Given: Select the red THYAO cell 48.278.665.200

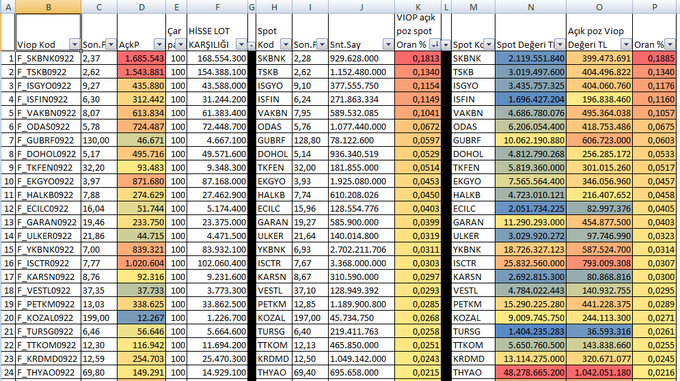Looking at the screenshot, I should click(530, 373).
